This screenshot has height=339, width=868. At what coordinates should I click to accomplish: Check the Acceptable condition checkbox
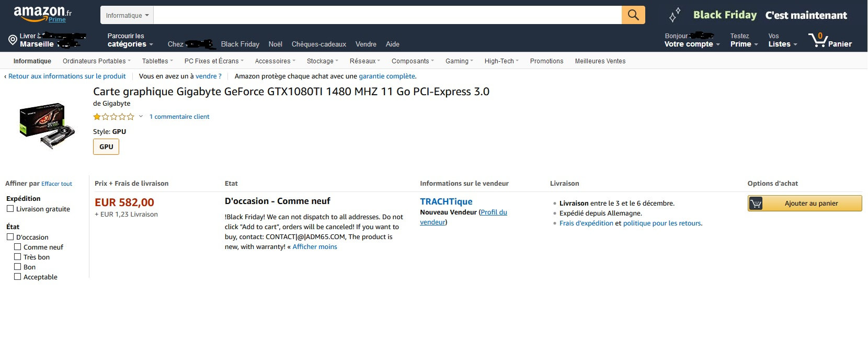click(17, 277)
